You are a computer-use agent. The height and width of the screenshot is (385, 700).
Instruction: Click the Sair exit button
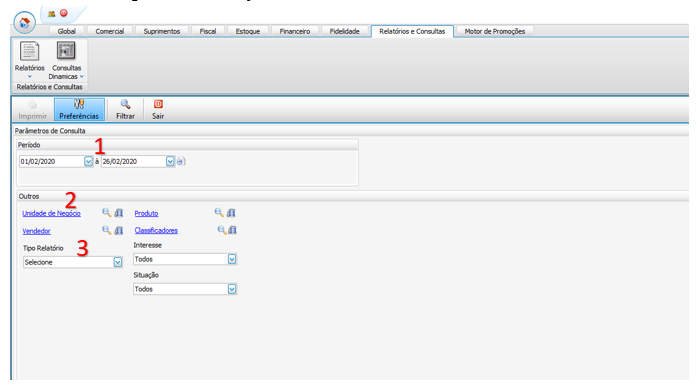coord(158,110)
